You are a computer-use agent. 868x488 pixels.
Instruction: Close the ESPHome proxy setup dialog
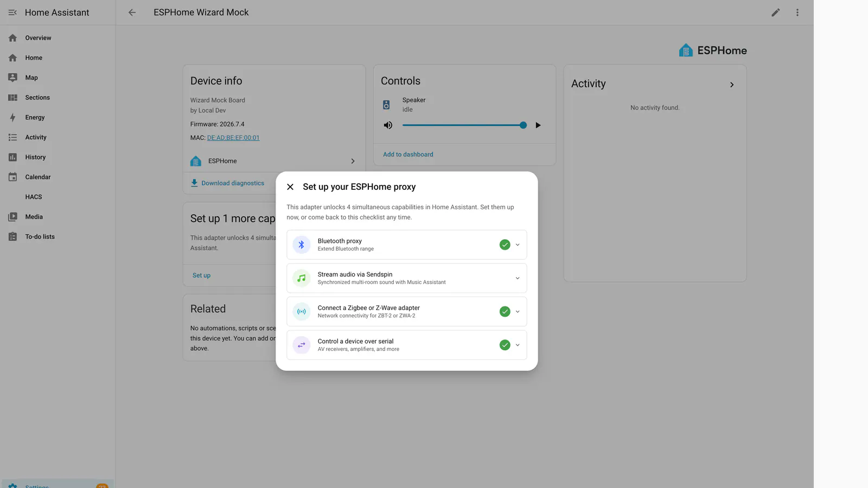290,187
